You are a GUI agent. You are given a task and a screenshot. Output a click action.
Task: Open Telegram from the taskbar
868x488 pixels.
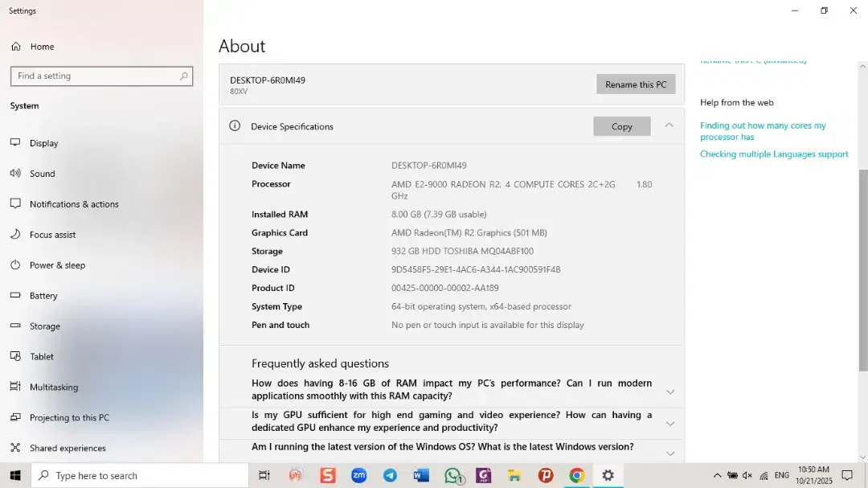point(390,476)
